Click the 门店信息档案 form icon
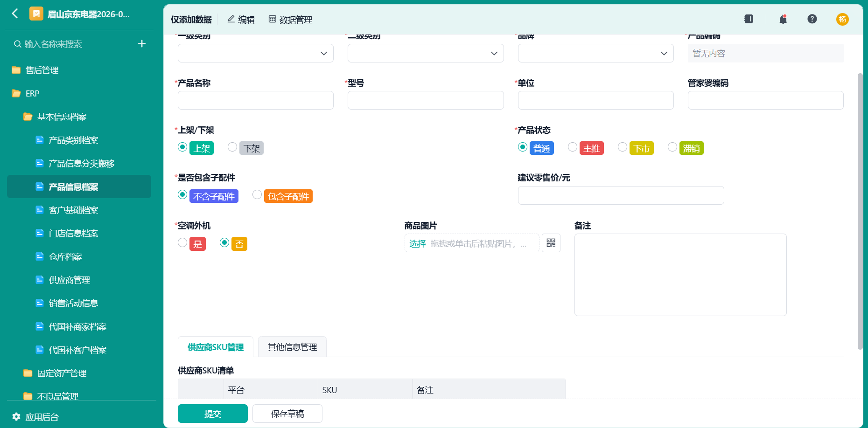 tap(40, 233)
